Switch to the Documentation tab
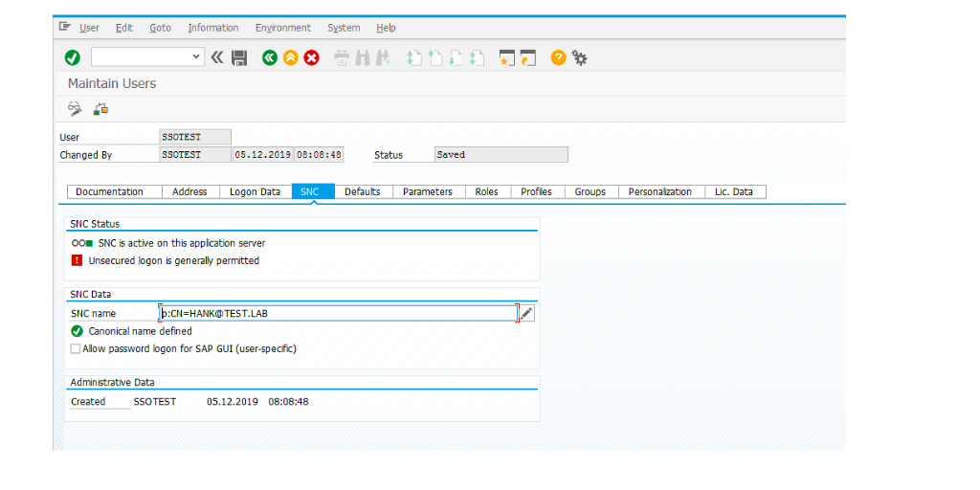980x490 pixels. pos(114,191)
